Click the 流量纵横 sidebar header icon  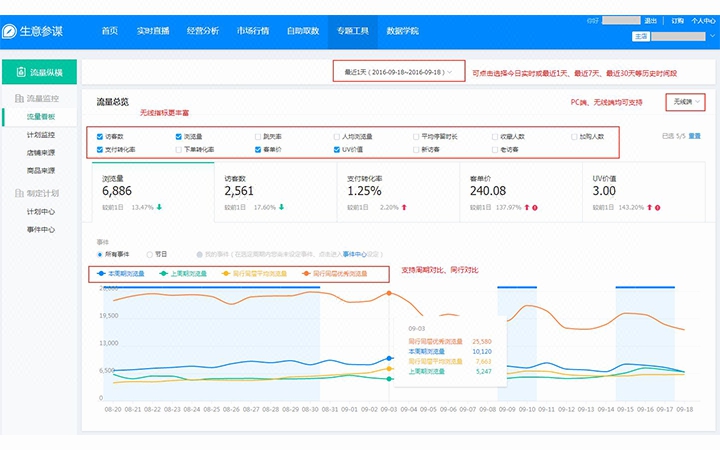click(21, 72)
